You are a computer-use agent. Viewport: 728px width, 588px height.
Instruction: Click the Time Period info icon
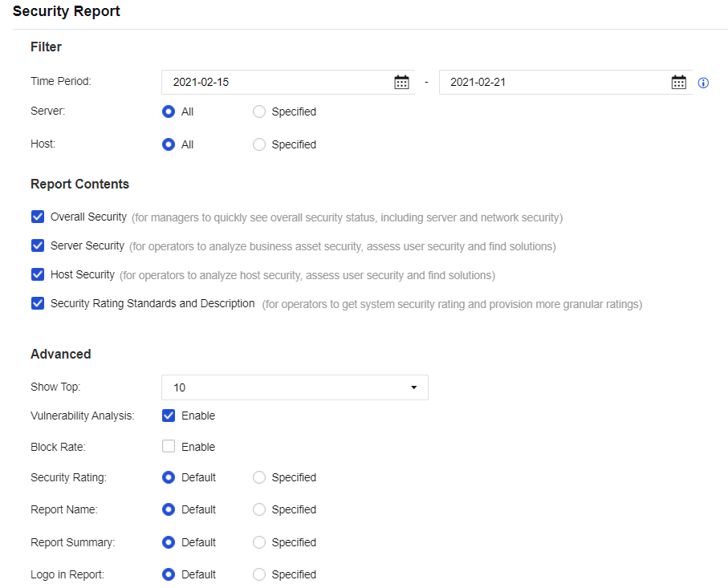703,83
